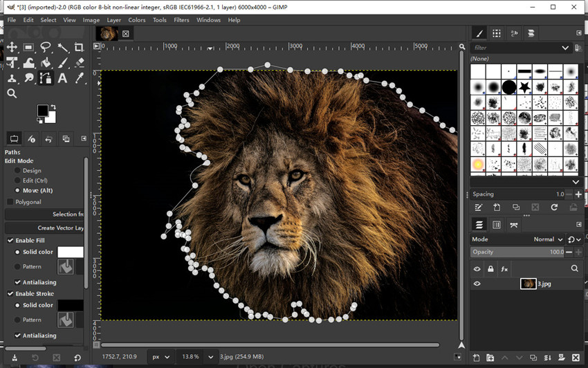The height and width of the screenshot is (368, 588).
Task: Select the Free Select lasso tool
Action: point(46,47)
